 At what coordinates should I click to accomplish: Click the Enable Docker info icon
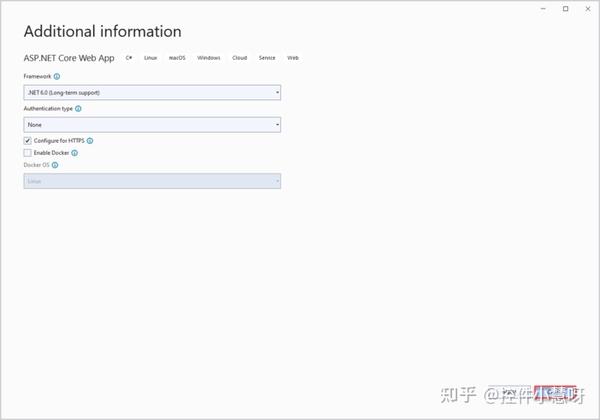(75, 153)
